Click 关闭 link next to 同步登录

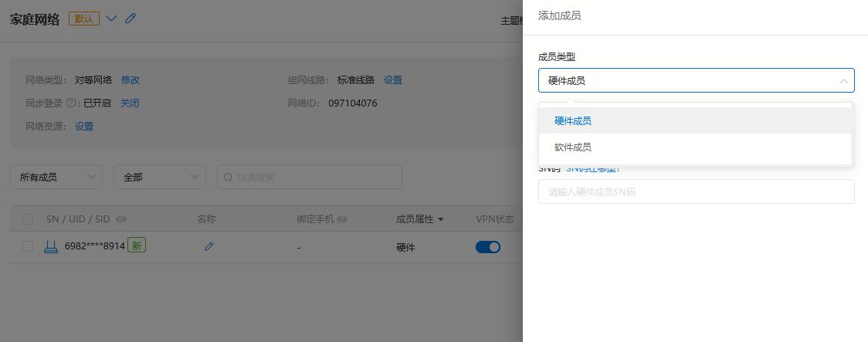(130, 103)
